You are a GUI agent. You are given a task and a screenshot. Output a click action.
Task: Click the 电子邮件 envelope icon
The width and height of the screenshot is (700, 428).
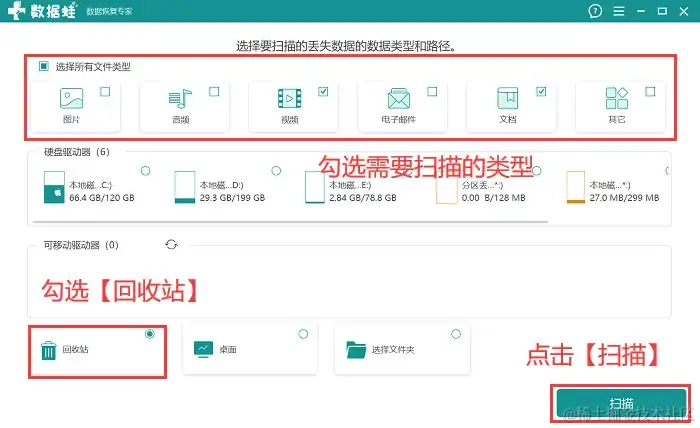(399, 99)
